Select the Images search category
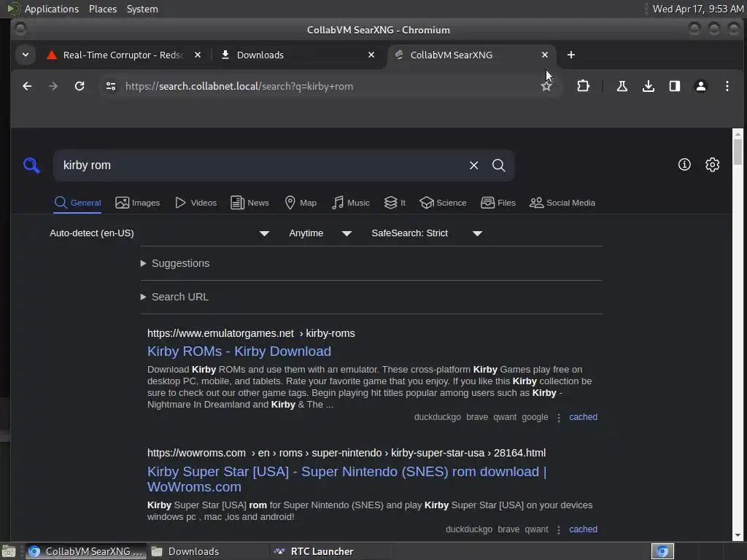Screen dimensions: 747x560 (138, 203)
